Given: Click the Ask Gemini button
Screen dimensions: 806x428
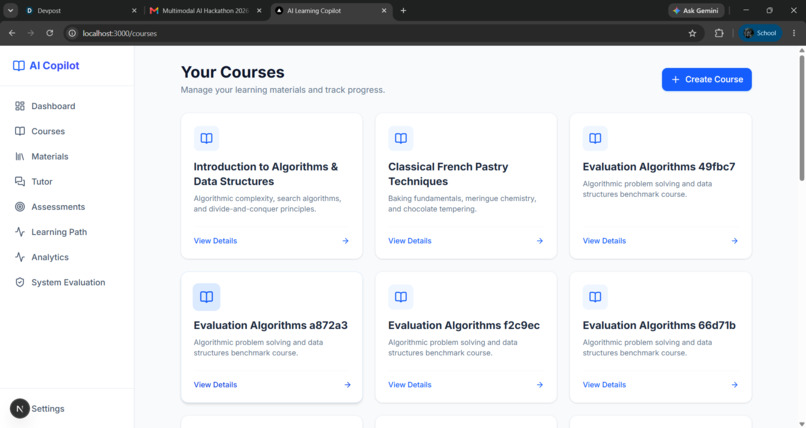Looking at the screenshot, I should click(x=697, y=10).
